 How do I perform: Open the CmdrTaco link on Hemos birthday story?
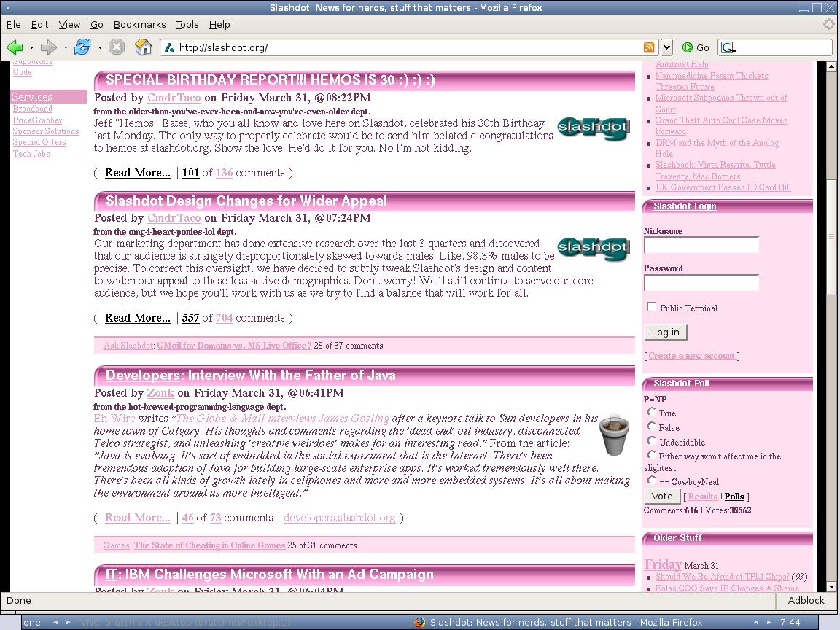(x=174, y=98)
